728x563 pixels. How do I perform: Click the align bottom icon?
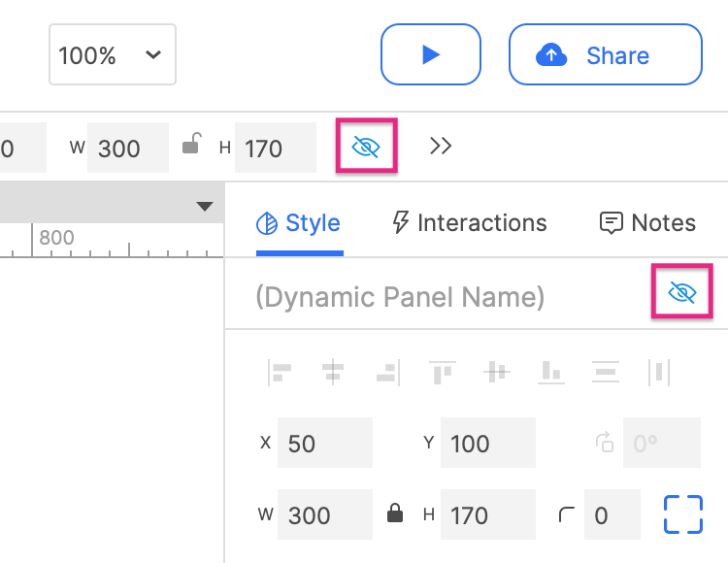(x=551, y=372)
